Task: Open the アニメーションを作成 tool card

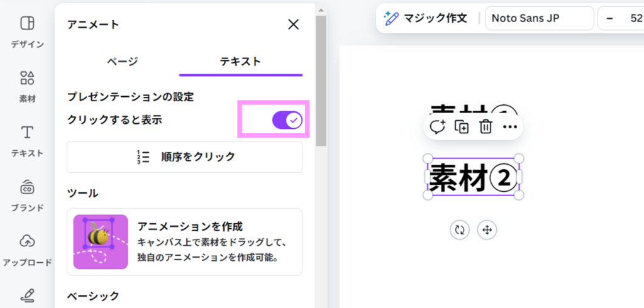Action: click(x=184, y=242)
